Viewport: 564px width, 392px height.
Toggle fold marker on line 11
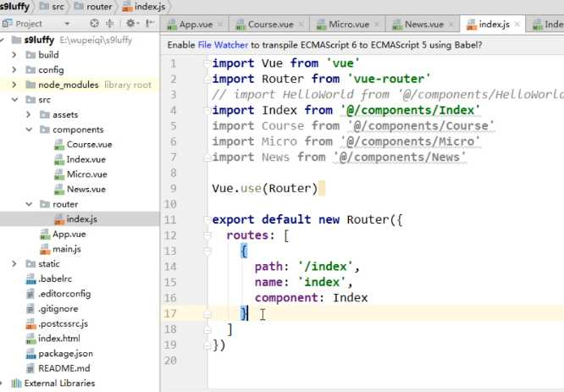tap(207, 220)
